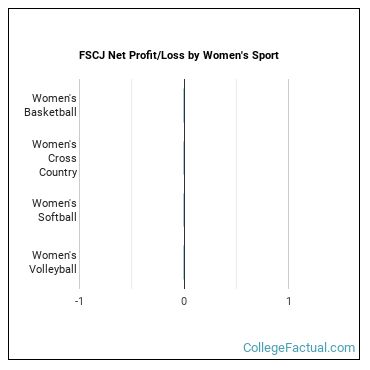Click the word Country in second label
Image resolution: width=370 pixels, height=370 pixels.
58,172
